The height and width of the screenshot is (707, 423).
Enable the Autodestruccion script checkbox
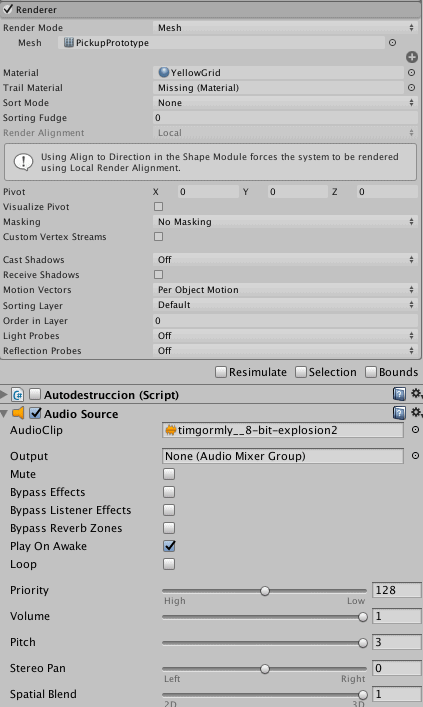click(x=35, y=395)
